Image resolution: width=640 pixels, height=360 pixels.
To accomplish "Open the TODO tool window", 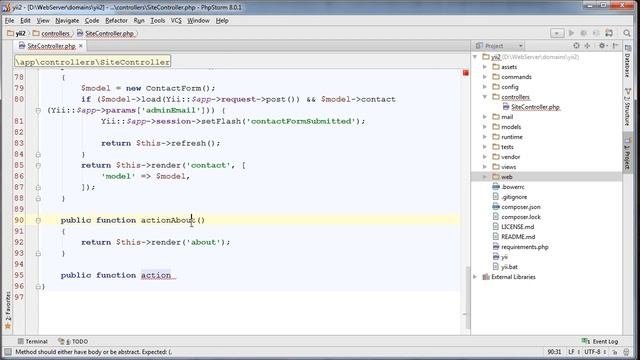I will click(x=73, y=341).
